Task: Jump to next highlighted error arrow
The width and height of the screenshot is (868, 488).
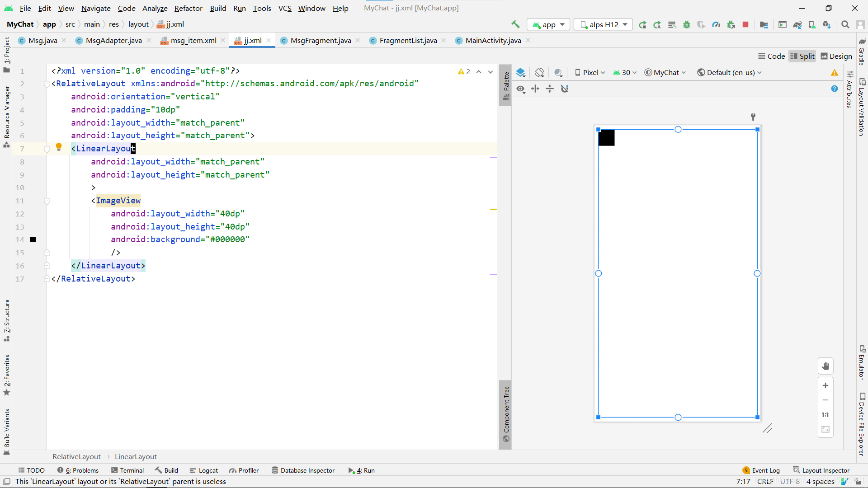Action: pos(491,72)
